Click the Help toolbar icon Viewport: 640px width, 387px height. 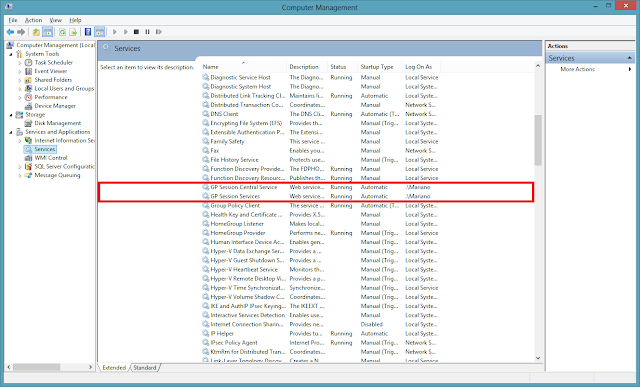tap(88, 32)
